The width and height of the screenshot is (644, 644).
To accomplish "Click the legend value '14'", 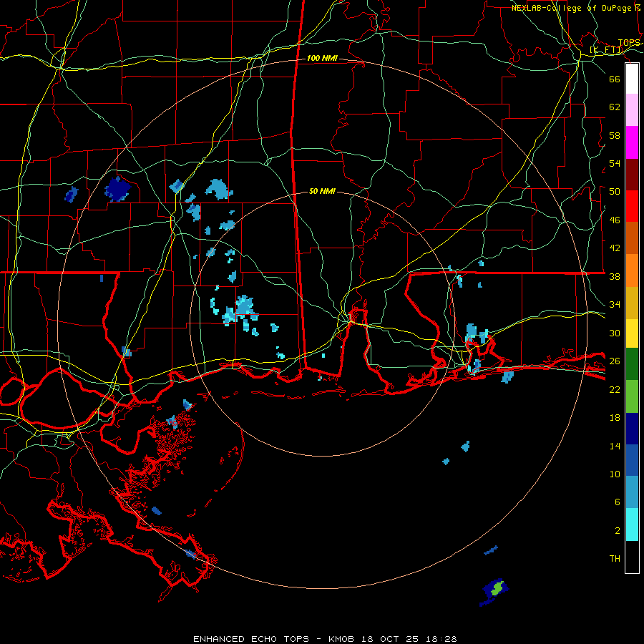I will [x=615, y=447].
